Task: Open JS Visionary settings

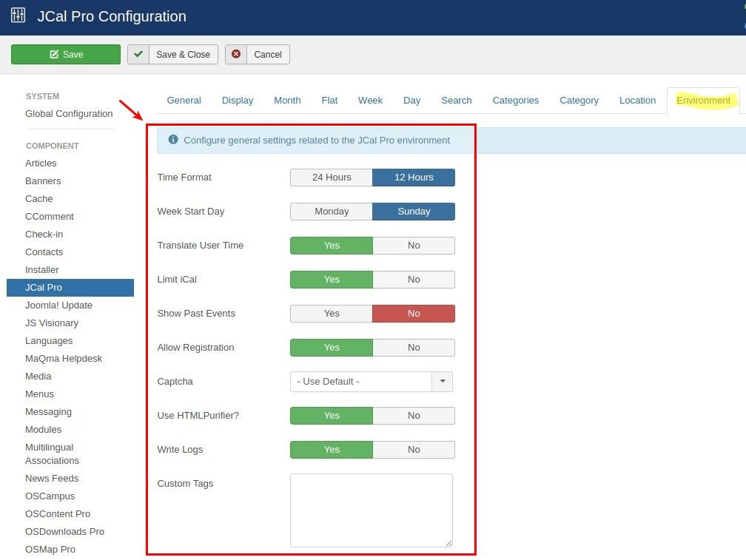Action: pyautogui.click(x=52, y=323)
